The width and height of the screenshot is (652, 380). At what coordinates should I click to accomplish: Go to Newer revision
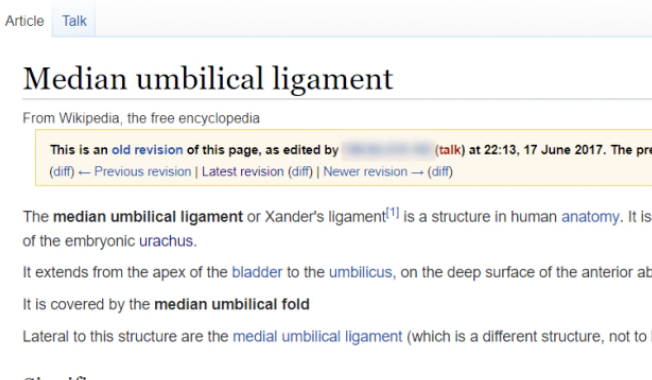point(373,171)
